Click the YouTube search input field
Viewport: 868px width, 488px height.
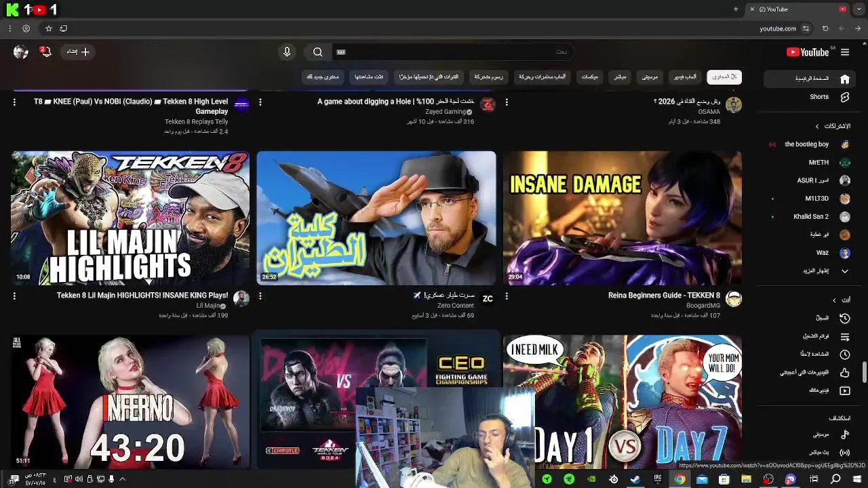451,52
